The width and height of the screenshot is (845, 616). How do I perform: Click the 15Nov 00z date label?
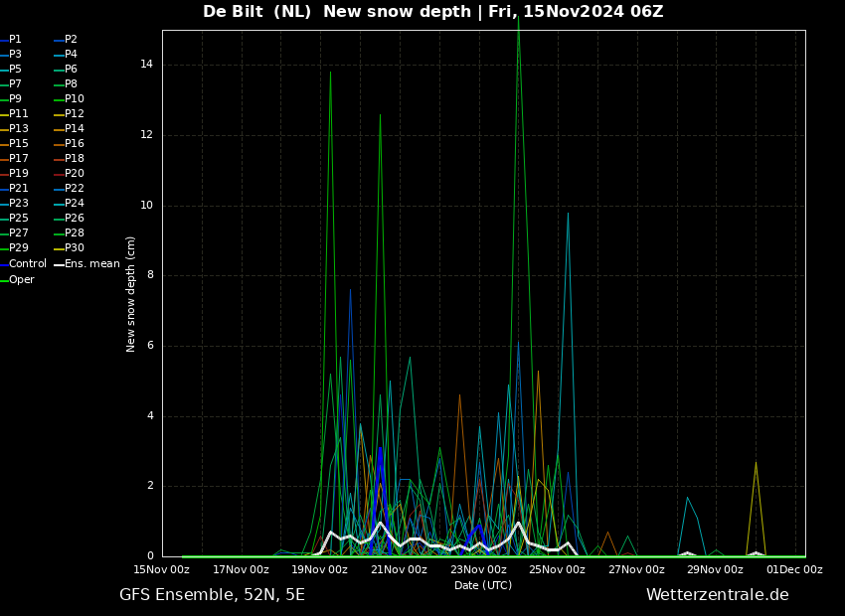[162, 569]
